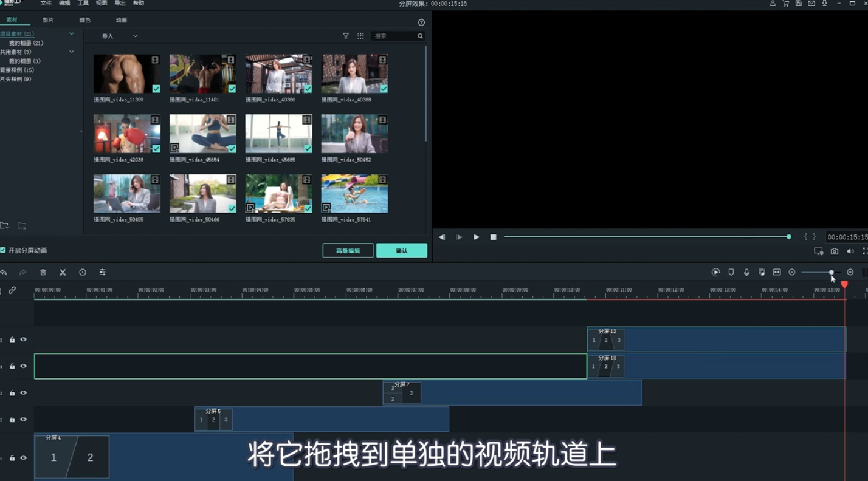Click the plus zoom in timeline icon
This screenshot has width=868, height=481.
[850, 272]
